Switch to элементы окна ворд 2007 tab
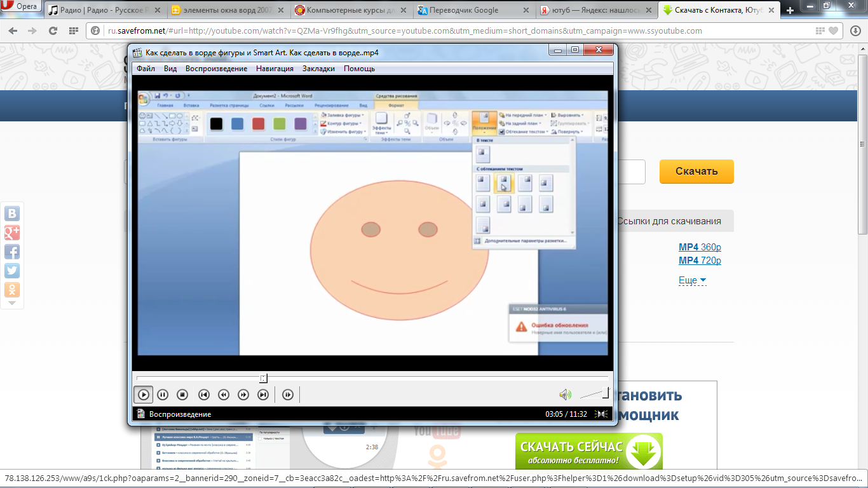 pyautogui.click(x=227, y=10)
